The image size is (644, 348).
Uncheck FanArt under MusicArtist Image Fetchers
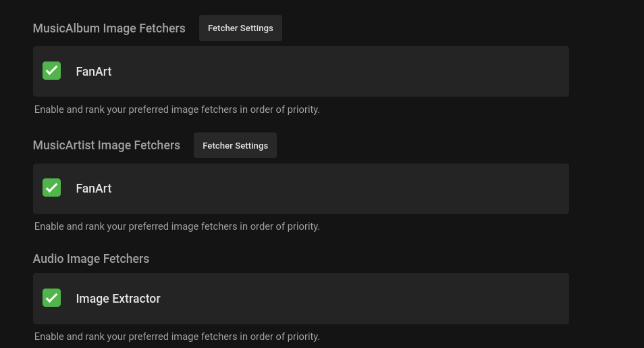pos(52,188)
